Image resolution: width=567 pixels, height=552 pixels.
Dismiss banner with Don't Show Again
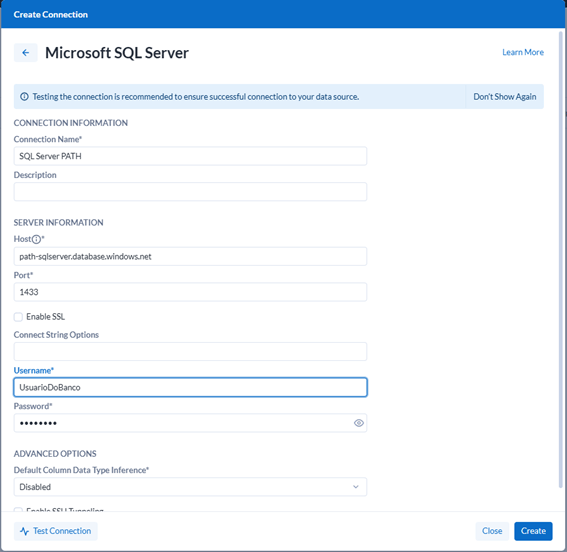(x=504, y=97)
